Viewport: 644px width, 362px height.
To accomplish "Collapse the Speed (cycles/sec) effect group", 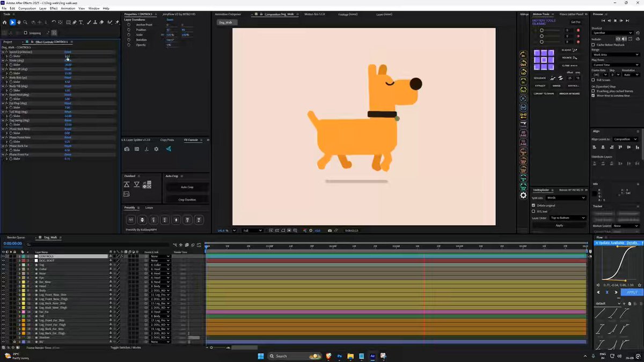I will [3, 52].
